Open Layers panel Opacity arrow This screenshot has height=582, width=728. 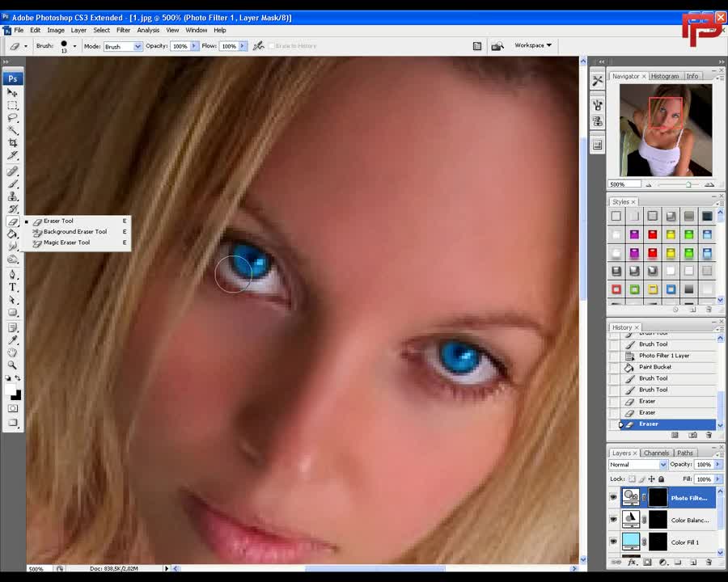point(718,464)
